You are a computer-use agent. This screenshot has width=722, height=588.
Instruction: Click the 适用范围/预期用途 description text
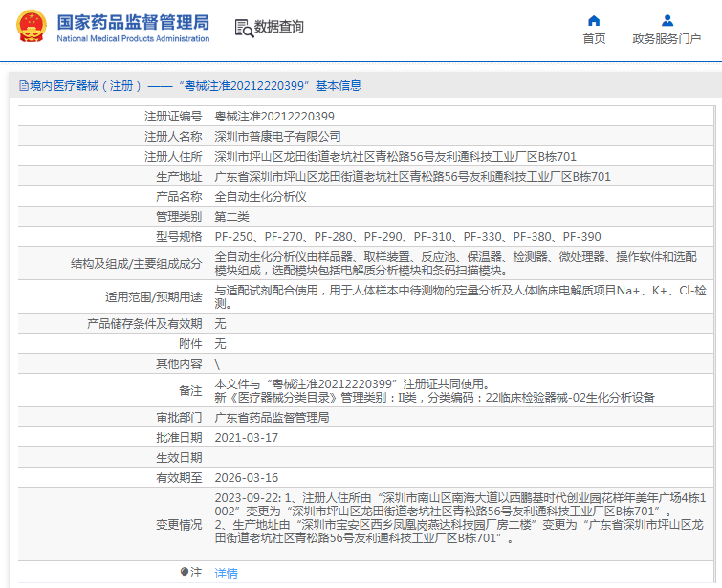pos(461,297)
